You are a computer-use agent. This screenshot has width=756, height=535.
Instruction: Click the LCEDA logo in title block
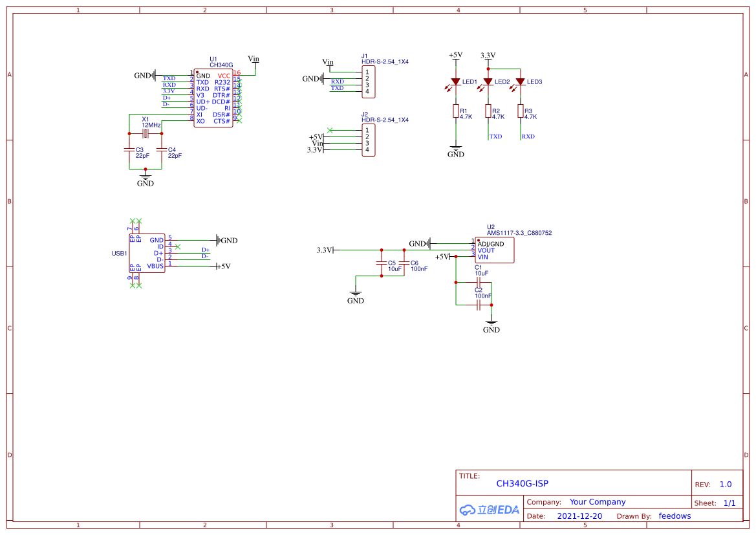pos(490,510)
